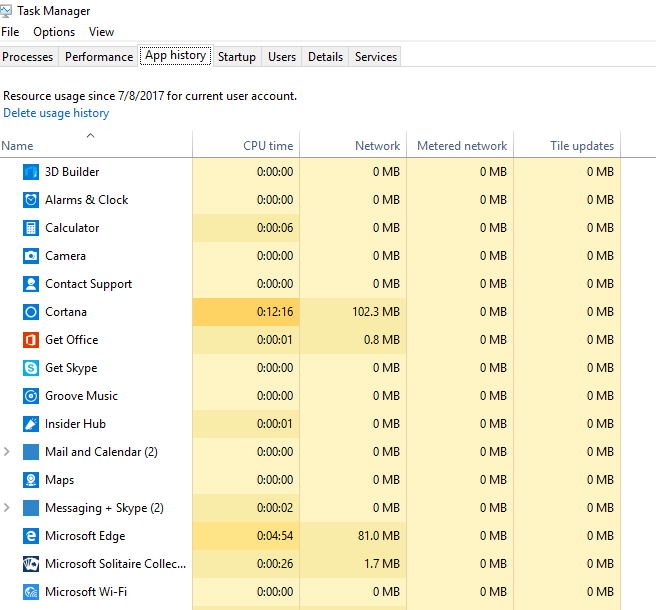
Task: Select the Microsoft Wi-Fi row name
Action: click(x=86, y=592)
